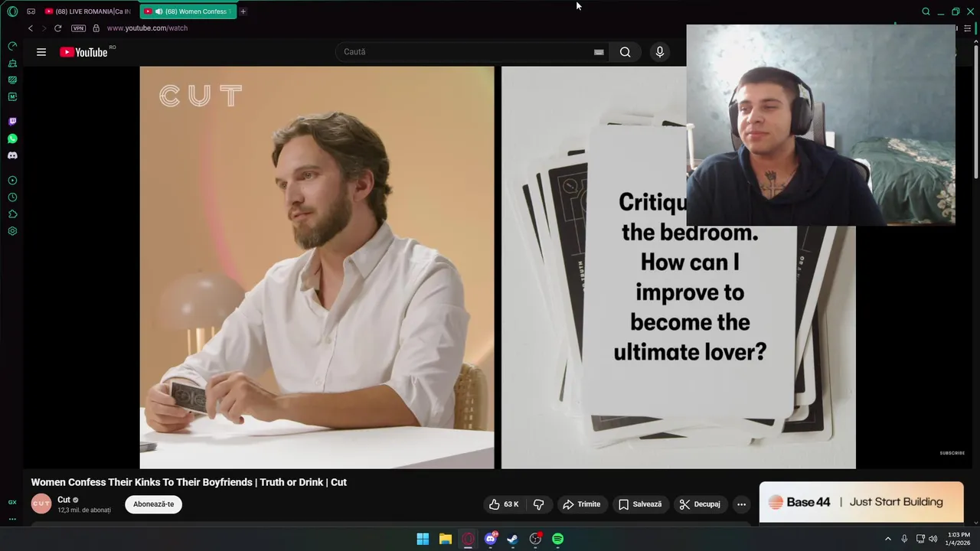The width and height of the screenshot is (980, 551).
Task: Open Spotify from the taskbar
Action: coord(558,539)
